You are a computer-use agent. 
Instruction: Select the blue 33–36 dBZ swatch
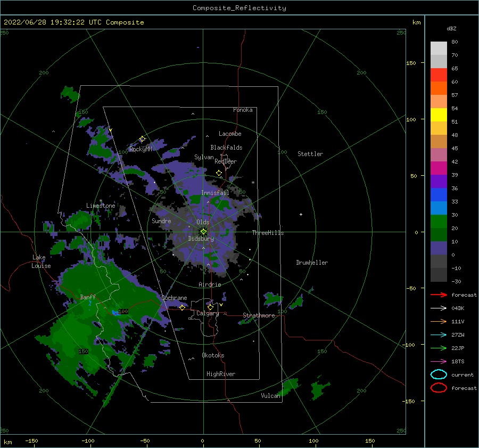click(439, 195)
